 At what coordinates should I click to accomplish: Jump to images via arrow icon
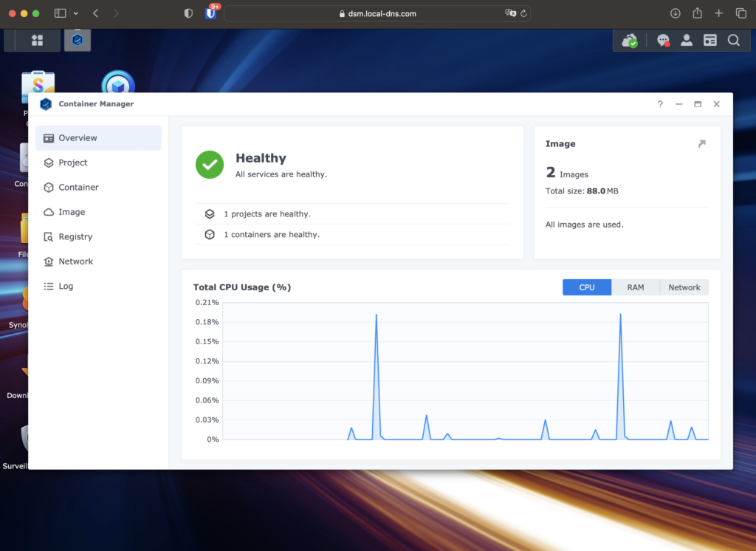(701, 144)
